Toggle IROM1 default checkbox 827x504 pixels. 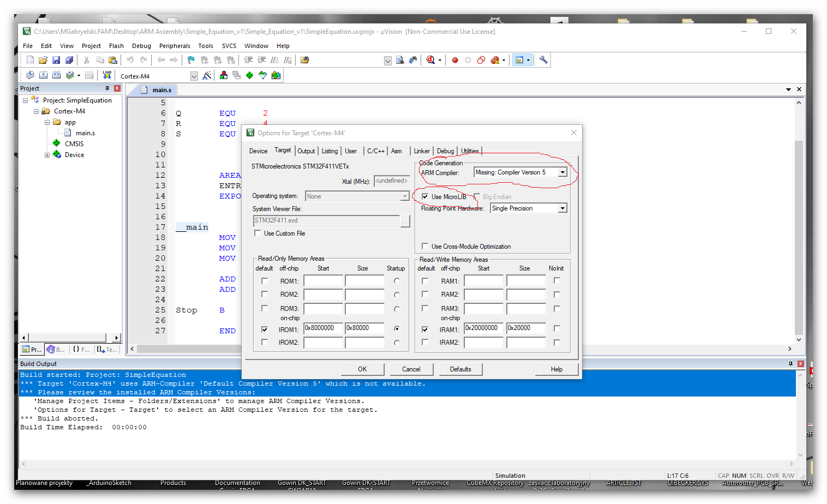point(265,329)
